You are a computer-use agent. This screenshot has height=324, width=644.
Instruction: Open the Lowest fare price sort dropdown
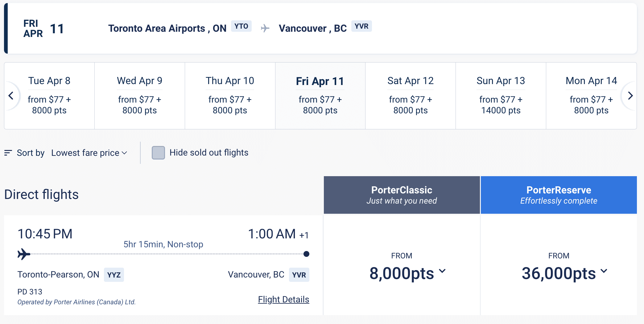89,153
